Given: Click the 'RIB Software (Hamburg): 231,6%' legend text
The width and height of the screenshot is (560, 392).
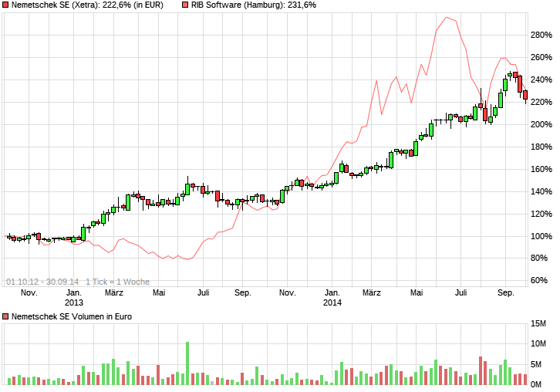Looking at the screenshot, I should 254,5.
